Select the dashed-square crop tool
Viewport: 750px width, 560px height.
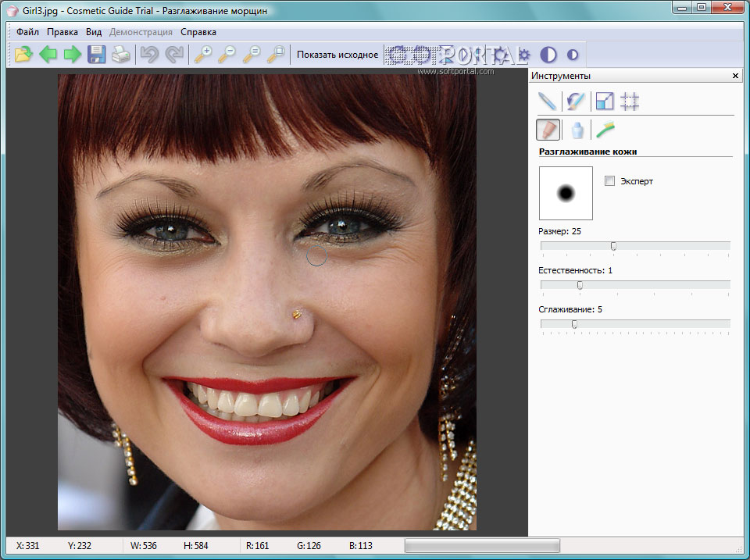pyautogui.click(x=630, y=101)
